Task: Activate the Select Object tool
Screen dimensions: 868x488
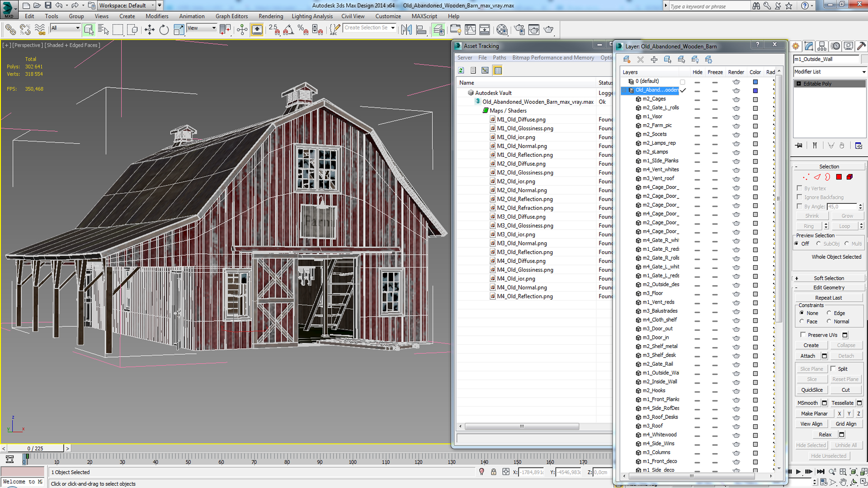Action: pyautogui.click(x=89, y=30)
